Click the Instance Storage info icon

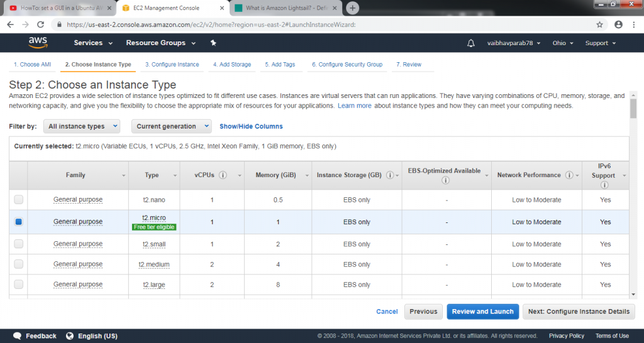390,175
